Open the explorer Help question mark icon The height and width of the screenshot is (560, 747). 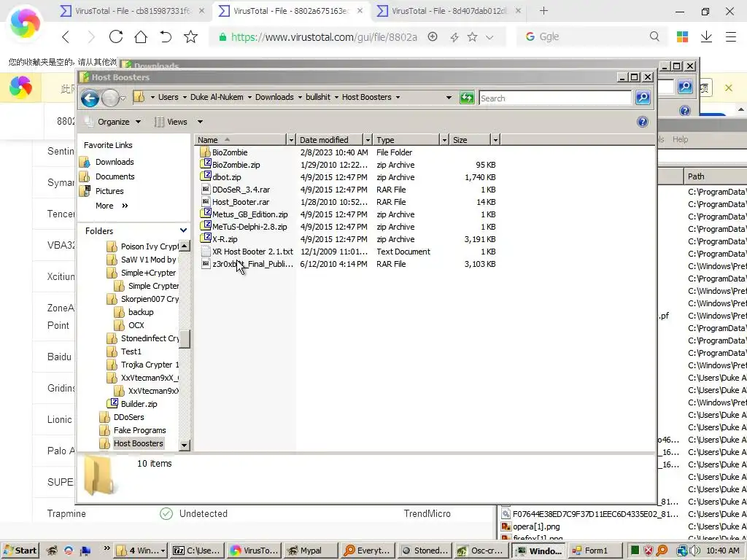(642, 122)
